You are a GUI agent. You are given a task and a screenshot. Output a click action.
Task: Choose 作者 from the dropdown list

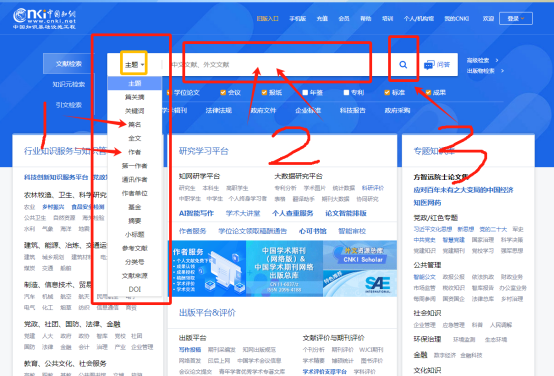(x=135, y=152)
